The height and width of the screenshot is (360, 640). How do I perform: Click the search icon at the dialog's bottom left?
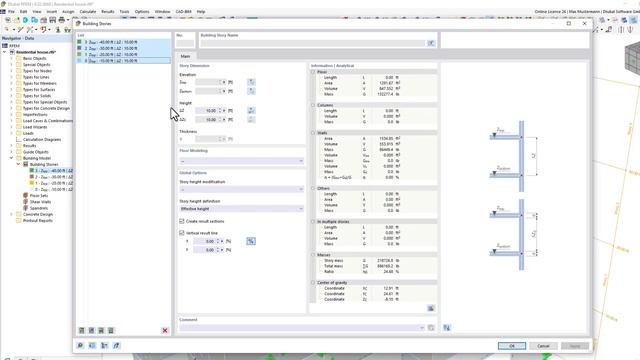click(80, 345)
